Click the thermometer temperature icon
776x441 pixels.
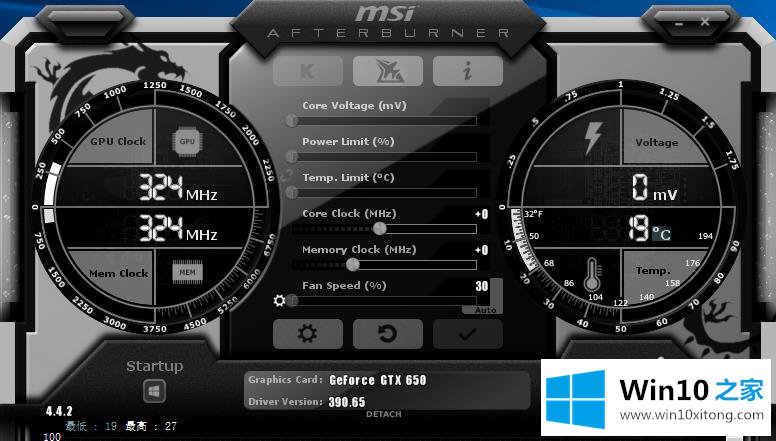592,275
